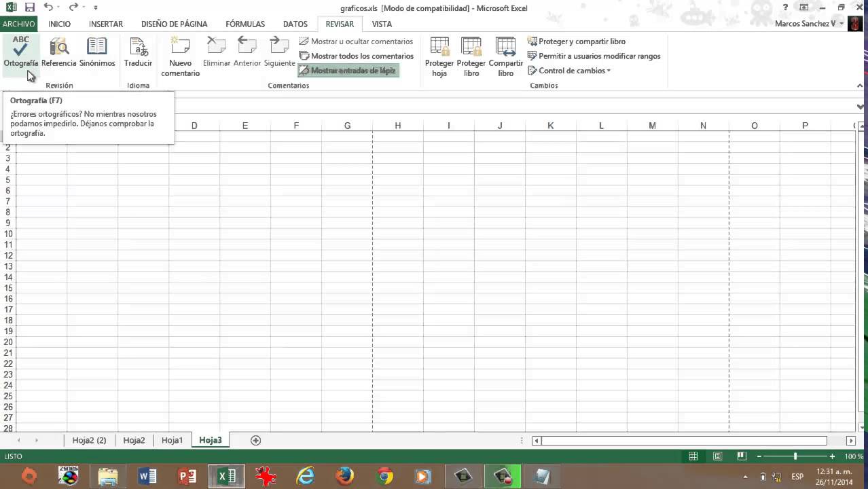The width and height of the screenshot is (868, 489).
Task: Run the Ortografía spell check
Action: [20, 52]
